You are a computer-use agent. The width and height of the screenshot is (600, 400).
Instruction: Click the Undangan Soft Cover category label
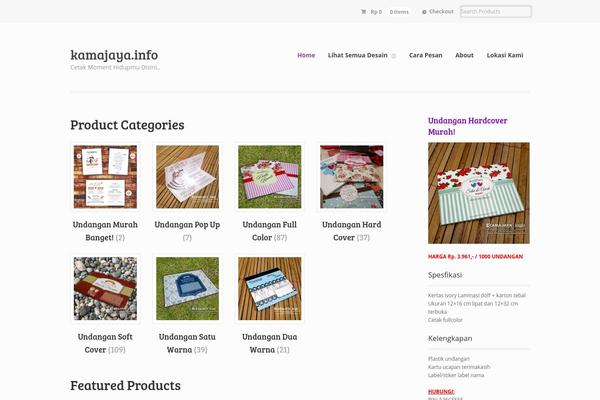[105, 343]
